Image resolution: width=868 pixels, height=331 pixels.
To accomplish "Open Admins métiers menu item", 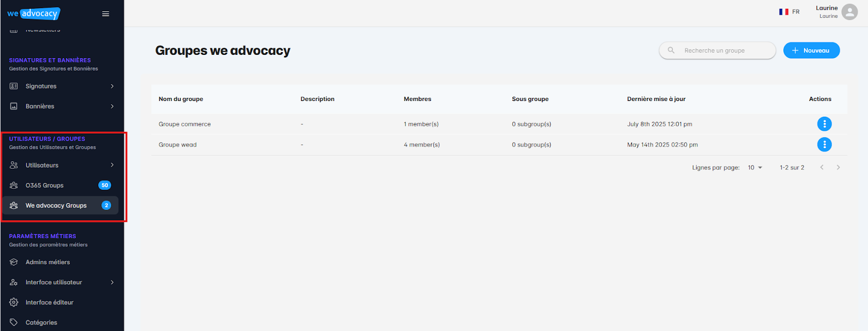I will (x=61, y=262).
